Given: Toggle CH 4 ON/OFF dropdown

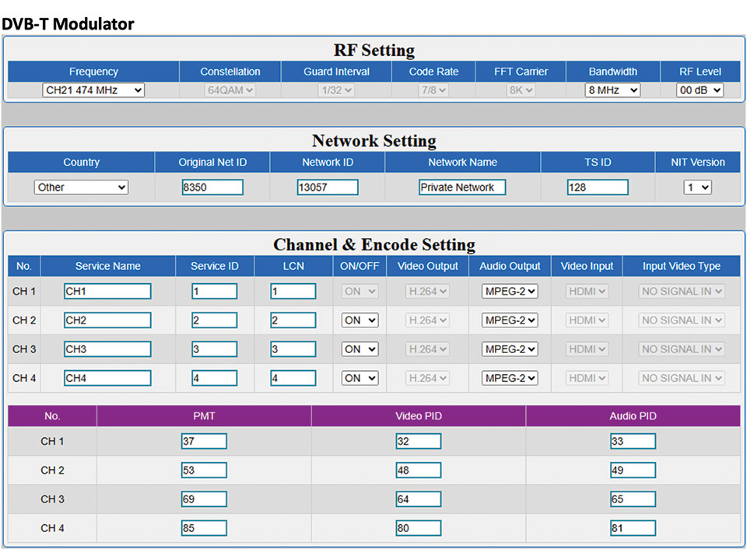Looking at the screenshot, I should pyautogui.click(x=359, y=378).
